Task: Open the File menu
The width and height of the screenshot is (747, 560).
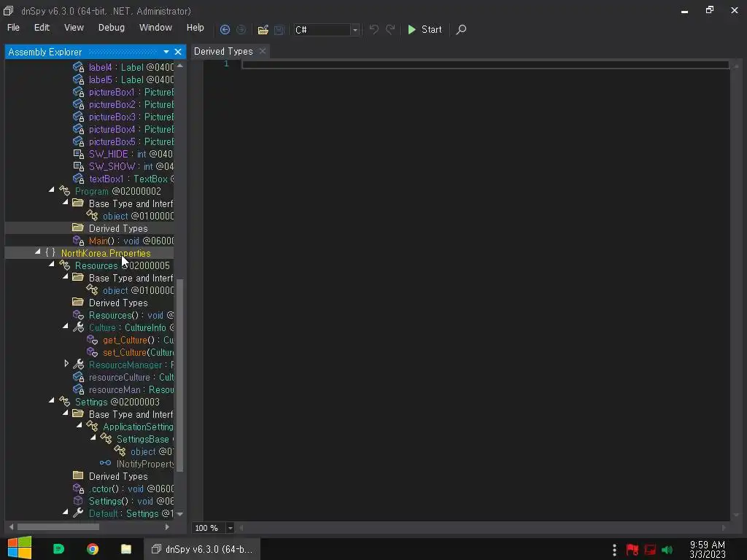Action: [x=13, y=28]
